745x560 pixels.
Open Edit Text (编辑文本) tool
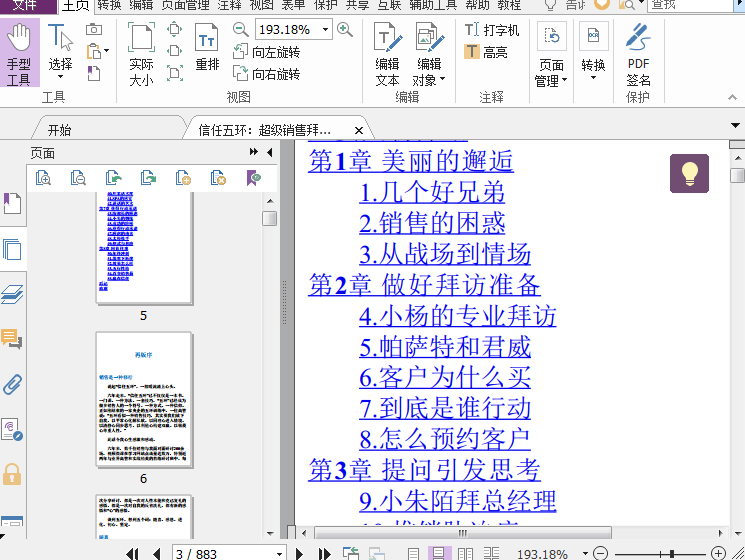(x=387, y=54)
